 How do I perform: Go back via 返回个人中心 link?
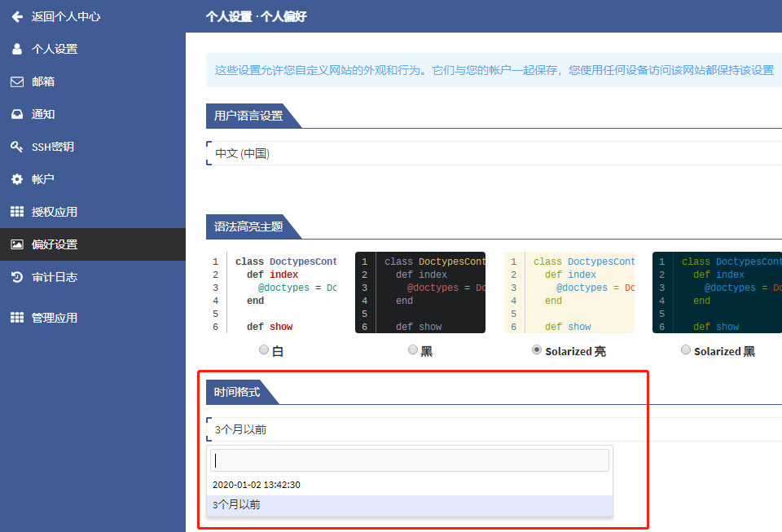[66, 16]
